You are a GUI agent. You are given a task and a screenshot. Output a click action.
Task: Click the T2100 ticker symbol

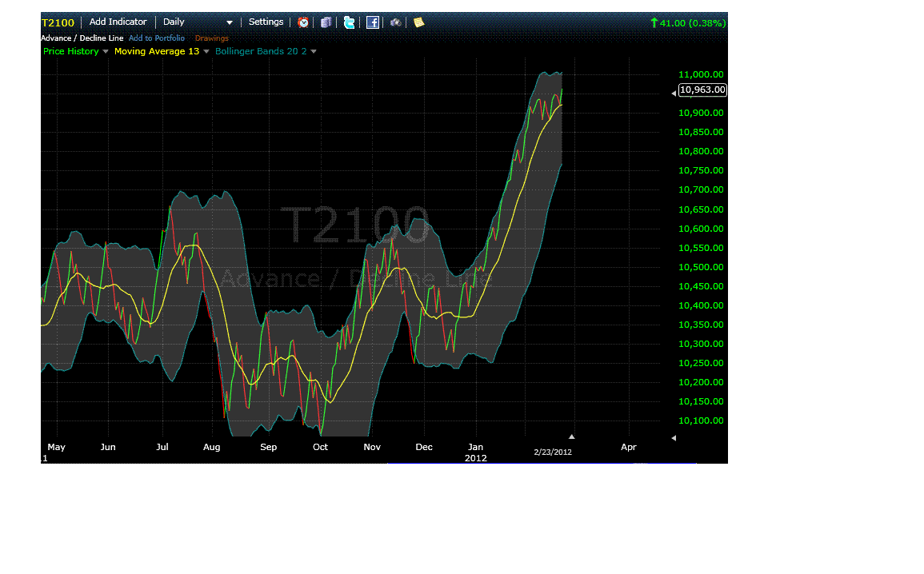(58, 22)
